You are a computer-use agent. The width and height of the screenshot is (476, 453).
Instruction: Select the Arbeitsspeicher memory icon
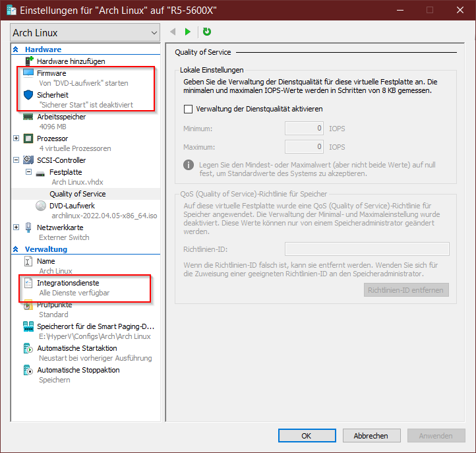click(x=28, y=117)
